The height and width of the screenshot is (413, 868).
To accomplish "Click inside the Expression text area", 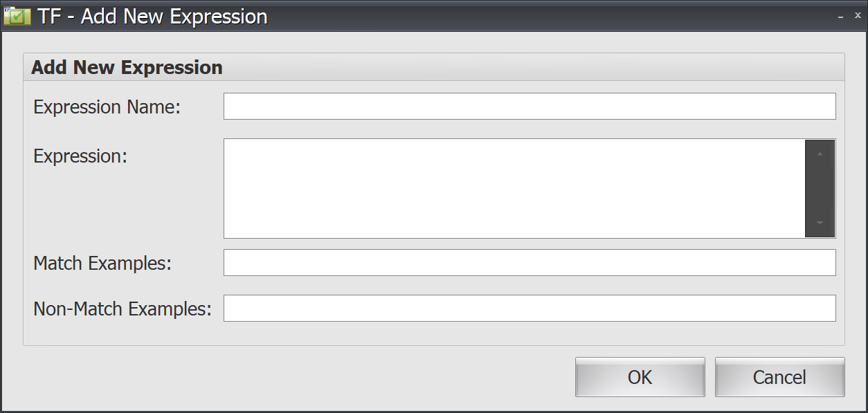I will coord(512,187).
